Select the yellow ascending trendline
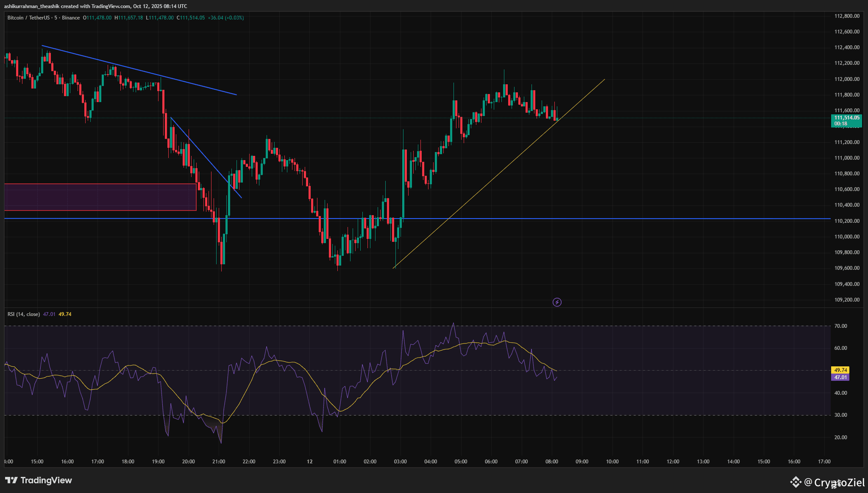The image size is (868, 493). [x=487, y=184]
